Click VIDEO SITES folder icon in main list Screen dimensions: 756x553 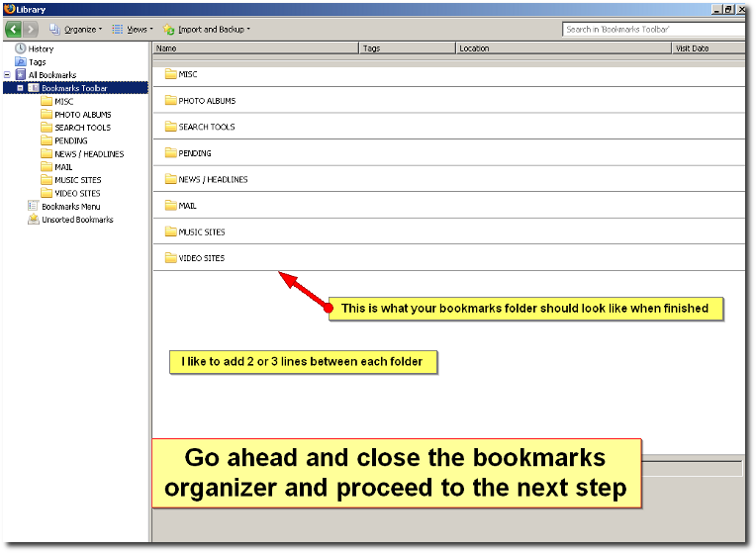170,258
